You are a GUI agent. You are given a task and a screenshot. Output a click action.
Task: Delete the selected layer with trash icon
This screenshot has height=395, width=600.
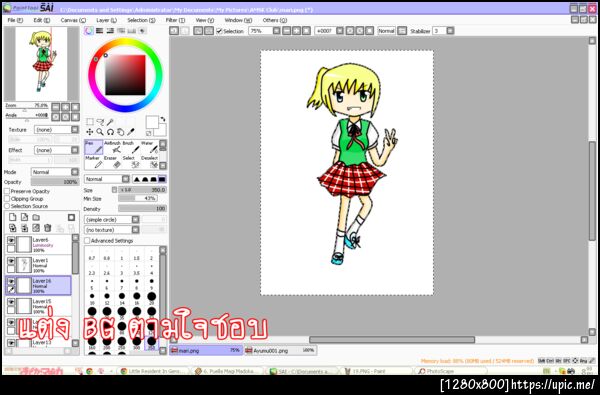click(47, 228)
